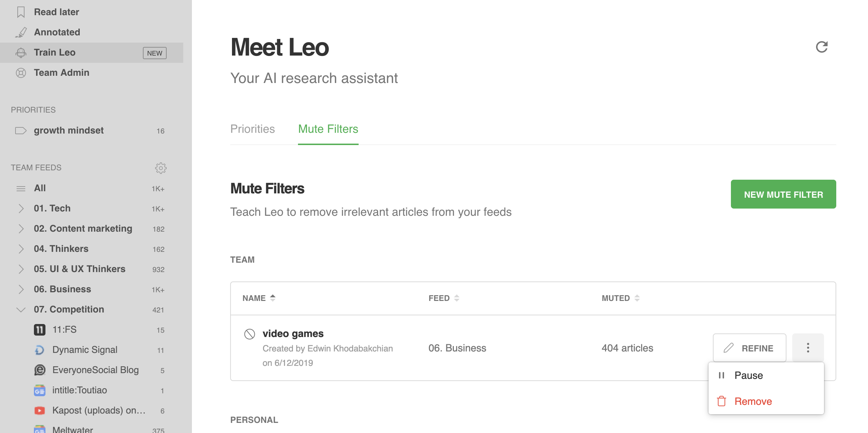Click the Read later bookmark icon
This screenshot has width=868, height=433.
[21, 12]
